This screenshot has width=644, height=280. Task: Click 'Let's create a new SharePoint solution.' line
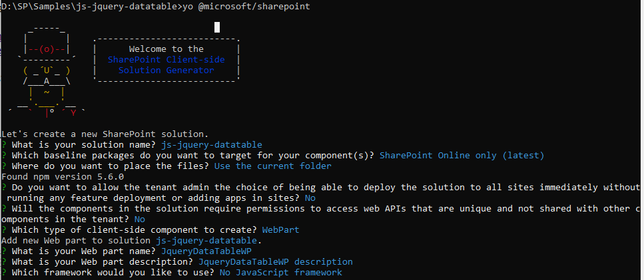(105, 134)
